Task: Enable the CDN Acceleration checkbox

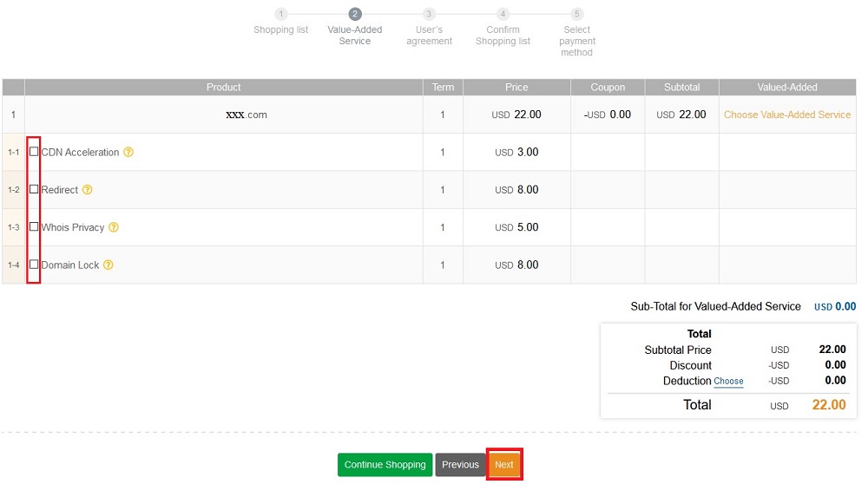Action: 34,152
